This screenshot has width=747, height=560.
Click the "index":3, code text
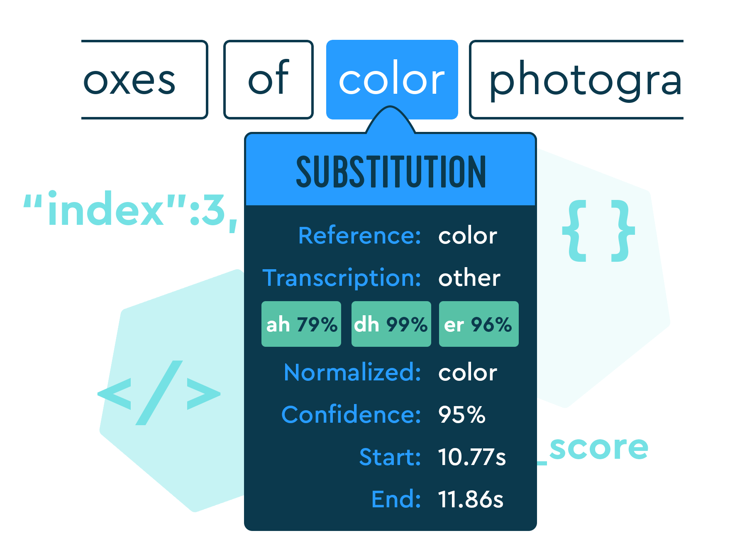(x=131, y=210)
